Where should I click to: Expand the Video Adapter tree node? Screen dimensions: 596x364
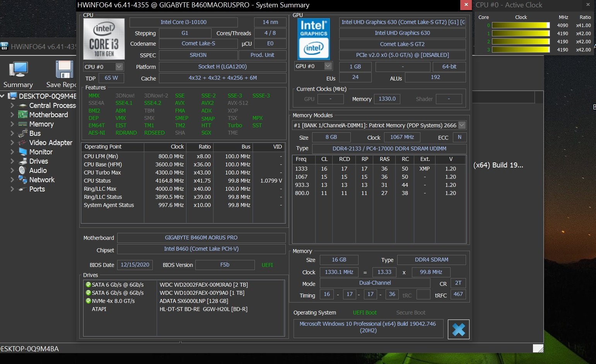point(12,143)
